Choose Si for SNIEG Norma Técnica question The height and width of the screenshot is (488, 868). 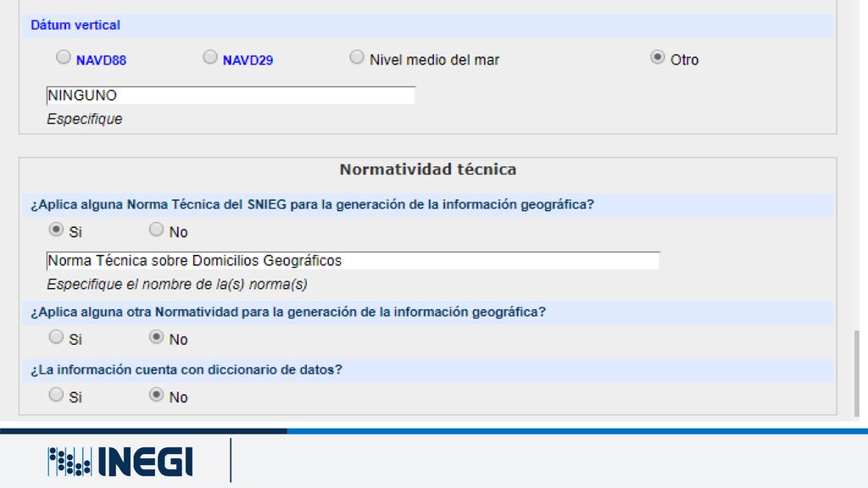[56, 229]
